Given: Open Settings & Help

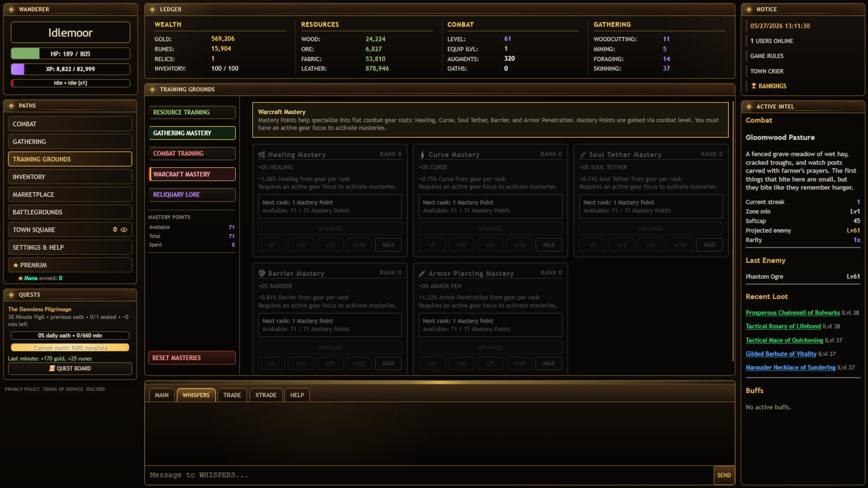Looking at the screenshot, I should (x=70, y=247).
